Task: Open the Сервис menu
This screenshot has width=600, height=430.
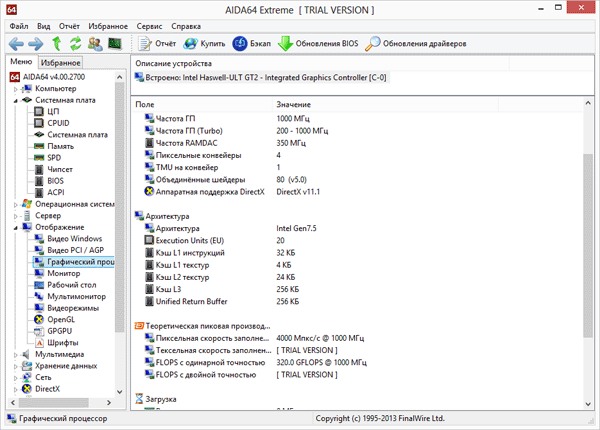Action: tap(149, 26)
